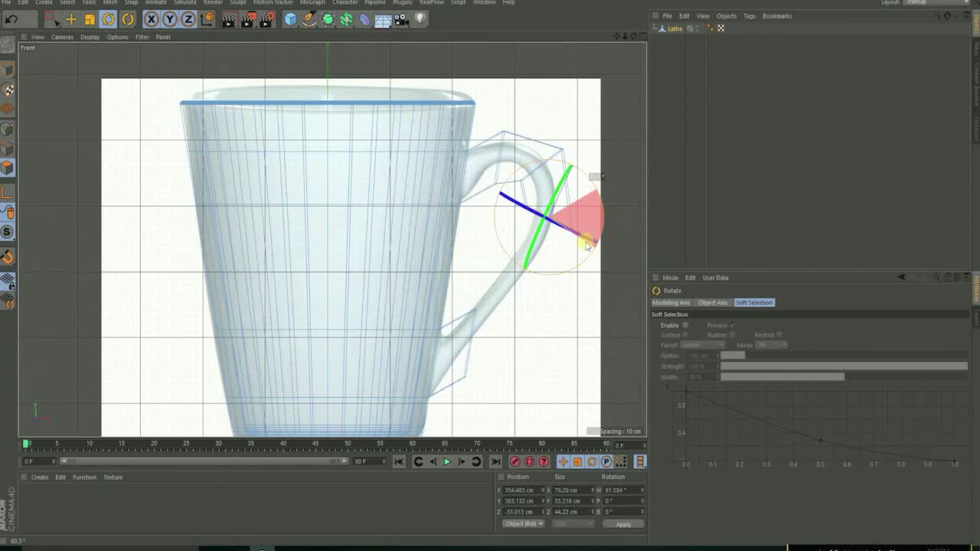Viewport: 980px width, 551px height.
Task: Open the MoGraph menu
Action: click(x=312, y=2)
